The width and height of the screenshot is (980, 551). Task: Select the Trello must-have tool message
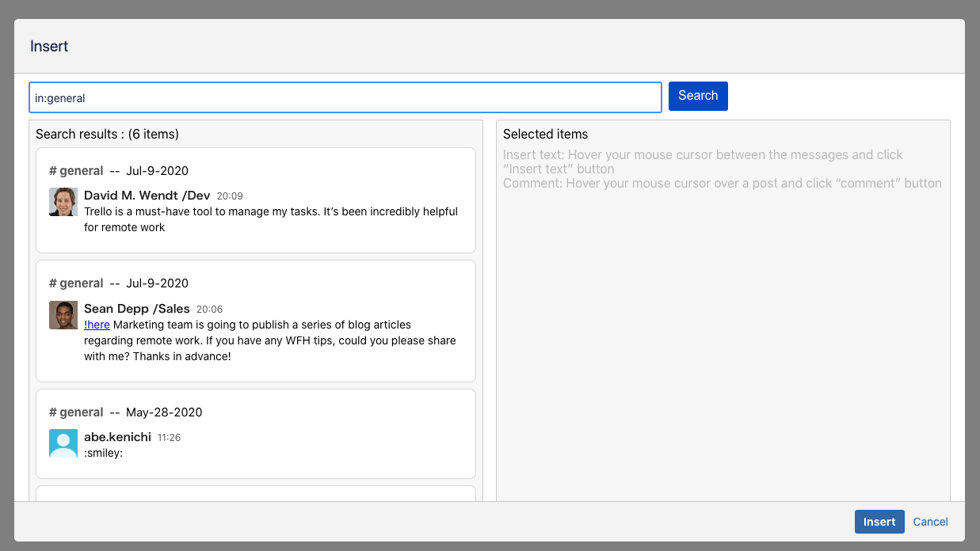point(271,219)
